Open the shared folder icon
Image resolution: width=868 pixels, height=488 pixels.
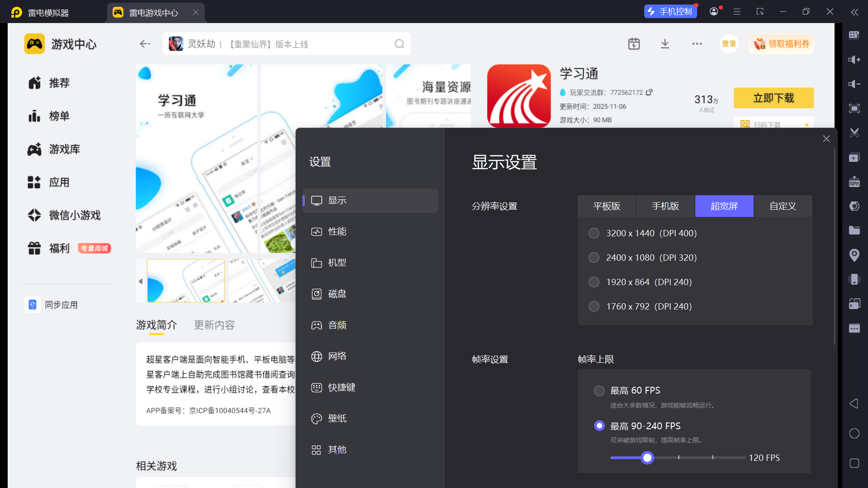[x=854, y=230]
